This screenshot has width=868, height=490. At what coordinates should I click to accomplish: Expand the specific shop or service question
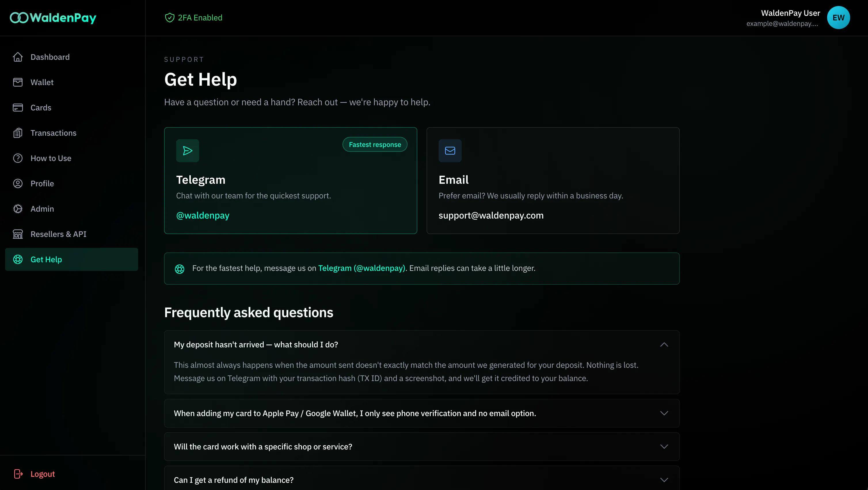(x=664, y=447)
